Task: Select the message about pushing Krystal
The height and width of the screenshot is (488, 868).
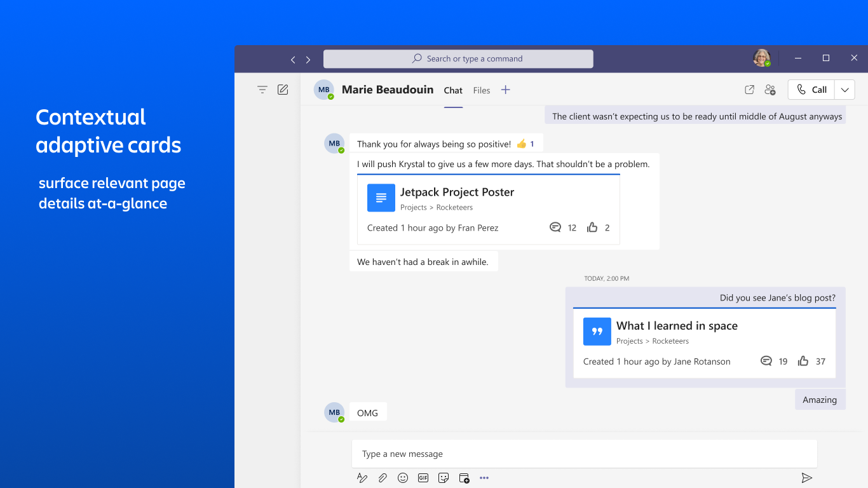Action: click(503, 164)
